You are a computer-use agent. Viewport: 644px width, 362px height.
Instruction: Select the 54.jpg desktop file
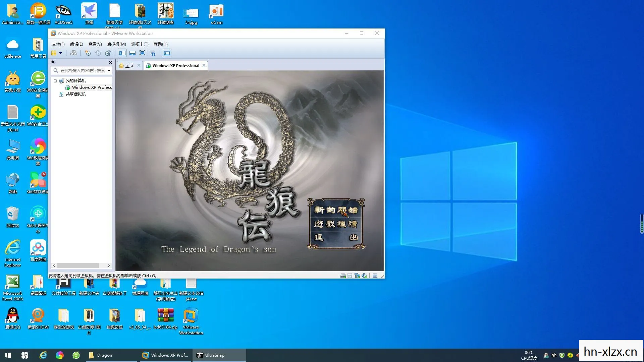pos(191,16)
